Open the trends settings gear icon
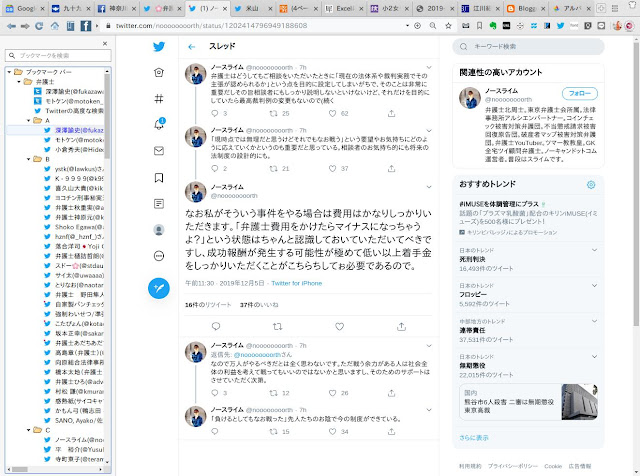640x476 pixels. (591, 185)
